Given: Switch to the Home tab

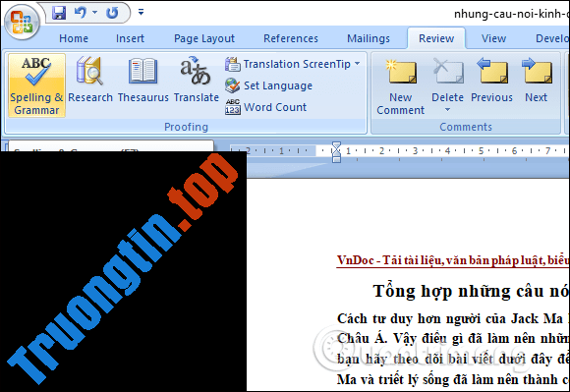Looking at the screenshot, I should click(x=74, y=38).
